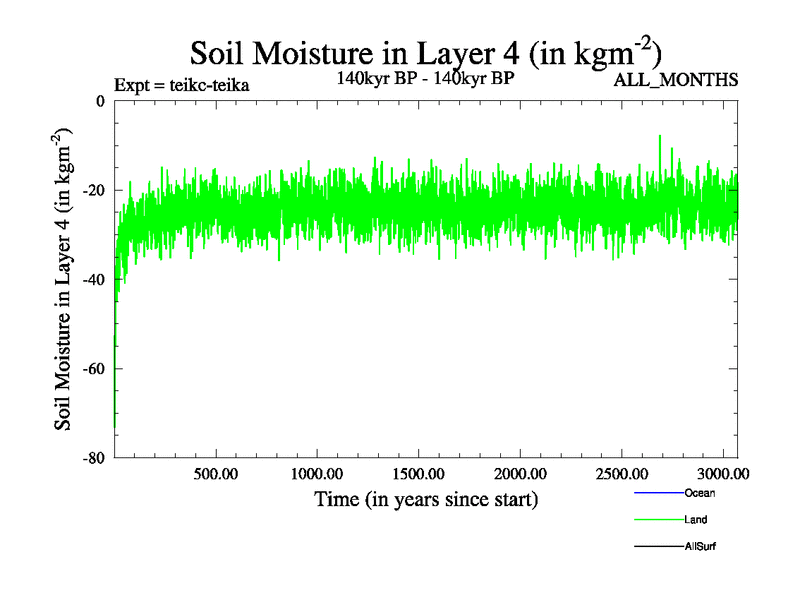Screen dimensions: 800x600
Task: Click the 140kyr BP - 140kyr BP subtitle
Action: click(426, 80)
